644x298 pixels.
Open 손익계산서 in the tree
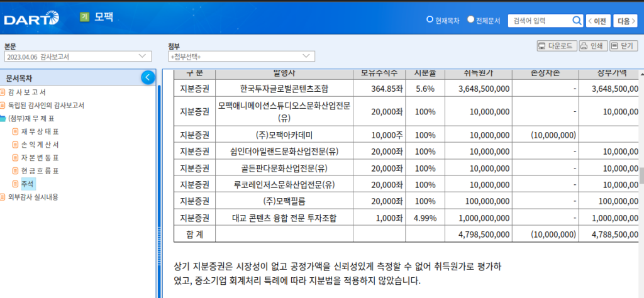click(40, 145)
